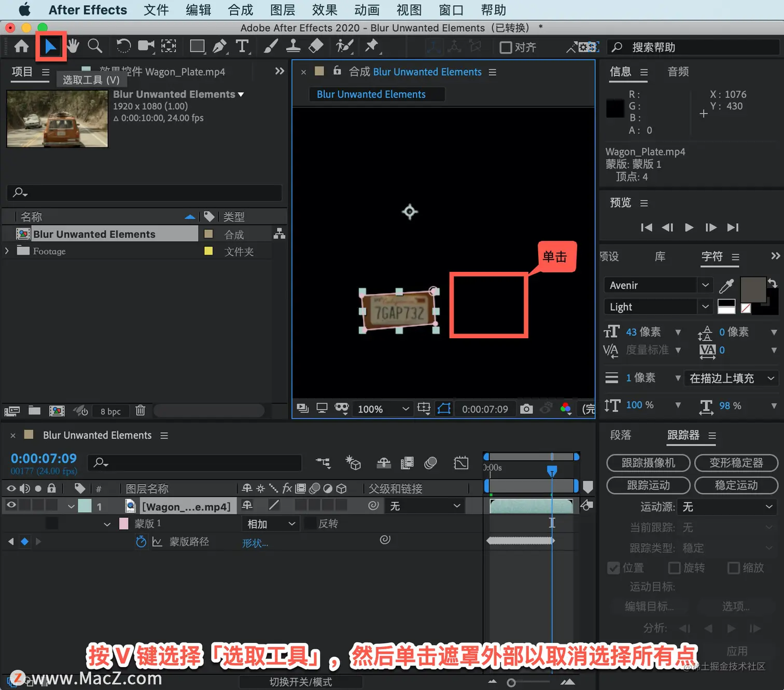Viewport: 784px width, 690px height.
Task: Open the 运动源 dropdown
Action: tap(727, 507)
